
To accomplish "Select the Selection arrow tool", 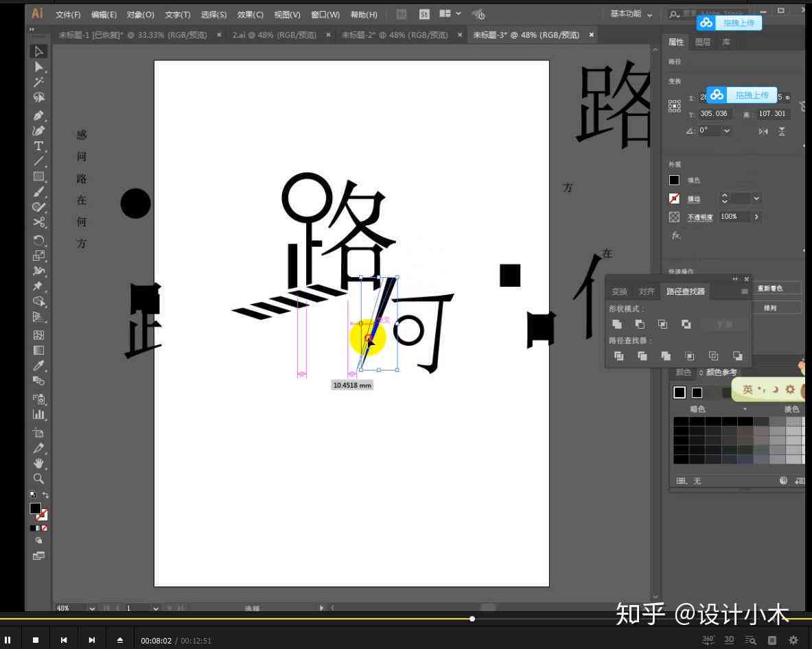I will [38, 51].
